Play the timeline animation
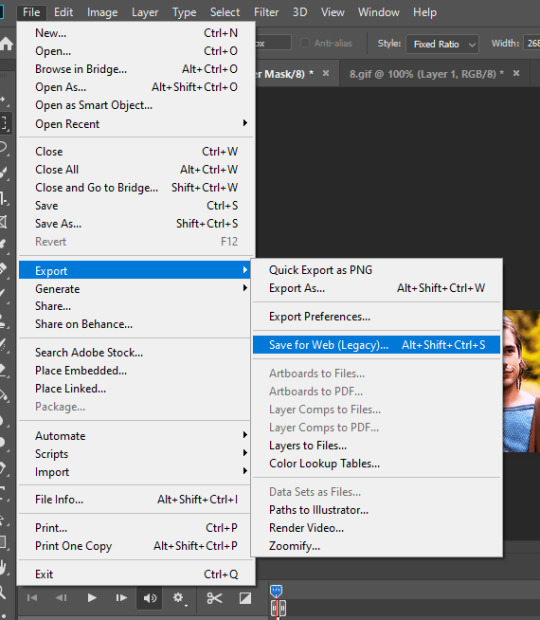The height and width of the screenshot is (620, 540). (x=92, y=597)
